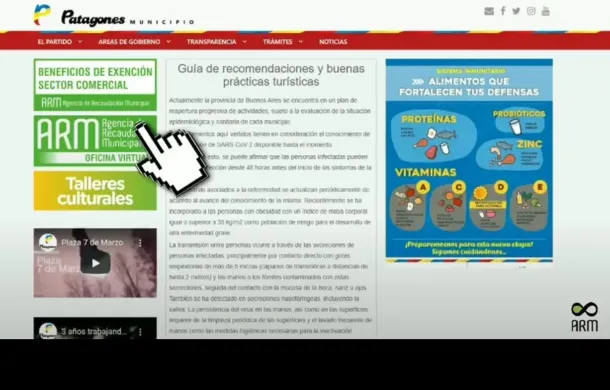Screen dimensions: 610x390
Task: Open Talleres culturales banner
Action: pyautogui.click(x=95, y=191)
